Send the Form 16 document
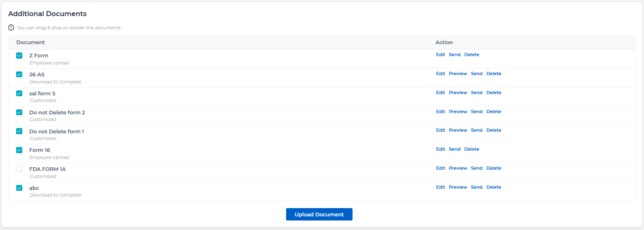644x230 pixels. point(455,149)
